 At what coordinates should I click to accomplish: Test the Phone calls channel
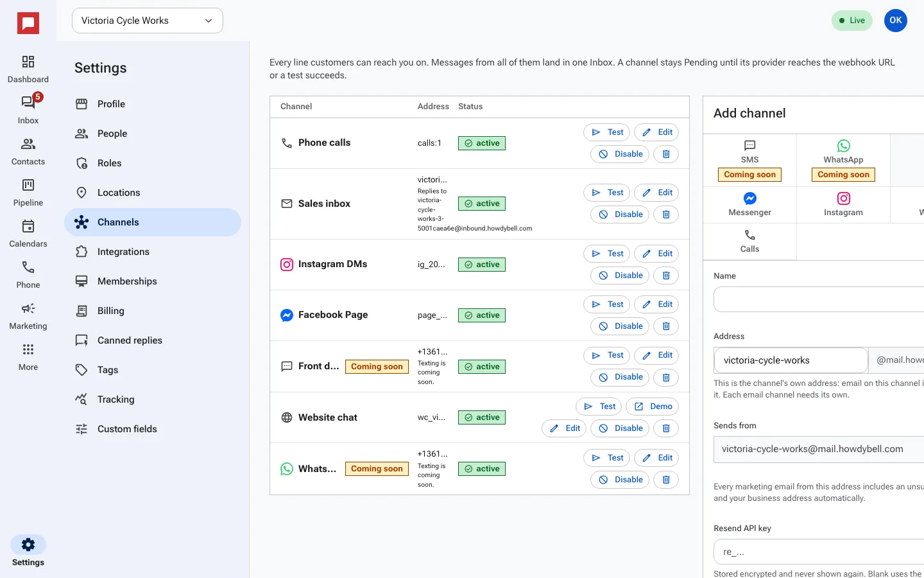(x=607, y=132)
